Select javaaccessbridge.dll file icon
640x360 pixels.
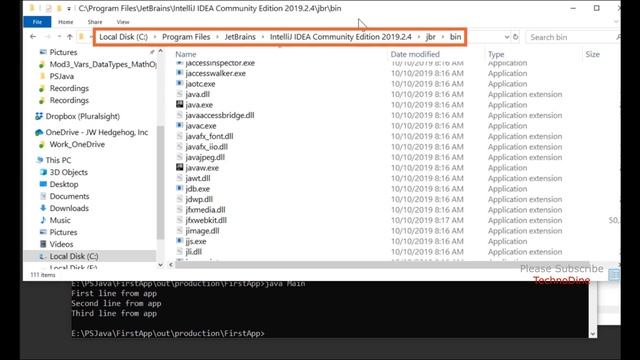pos(180,115)
